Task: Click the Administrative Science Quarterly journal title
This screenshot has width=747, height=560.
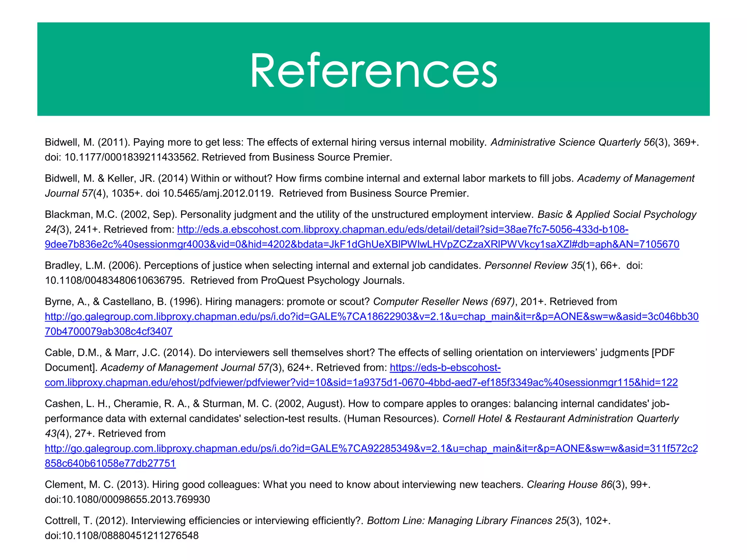Action: pos(565,143)
